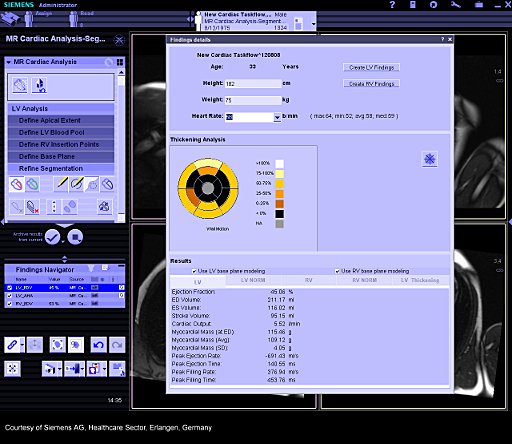Click the blue snowflake icon in Thickening Analysis
The height and width of the screenshot is (444, 512).
click(430, 159)
